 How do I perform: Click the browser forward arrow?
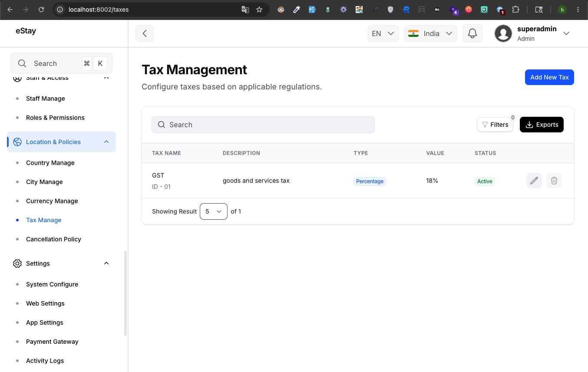tap(26, 10)
